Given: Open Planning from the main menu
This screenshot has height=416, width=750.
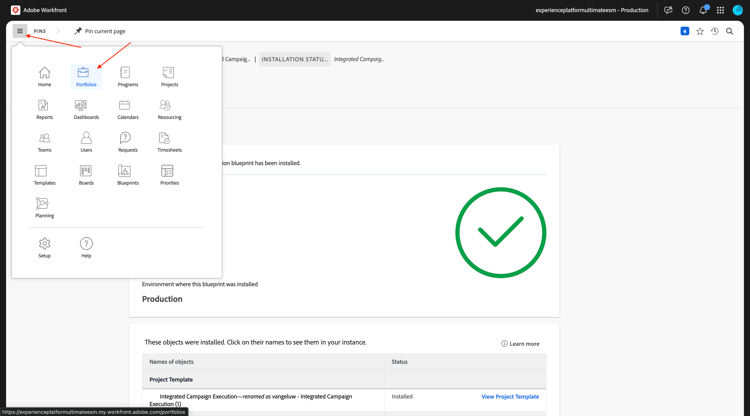Looking at the screenshot, I should click(44, 208).
